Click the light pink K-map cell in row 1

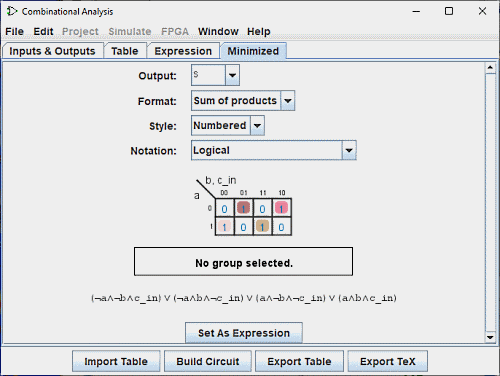pyautogui.click(x=224, y=226)
